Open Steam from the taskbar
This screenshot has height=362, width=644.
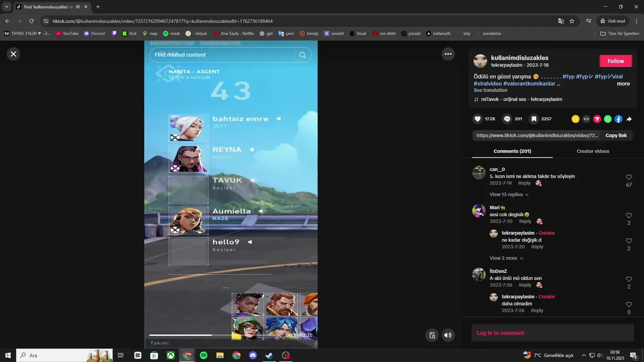(x=269, y=355)
